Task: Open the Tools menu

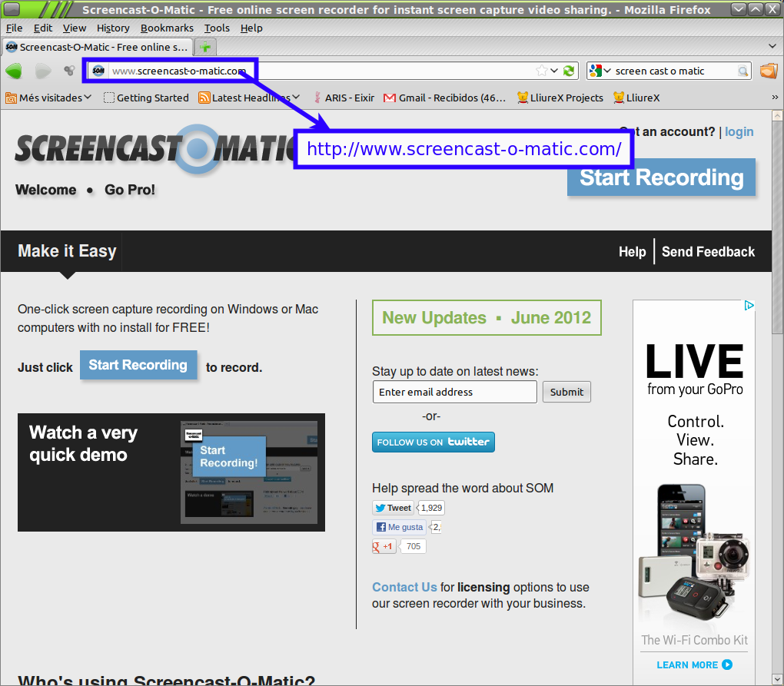Action: pyautogui.click(x=217, y=28)
